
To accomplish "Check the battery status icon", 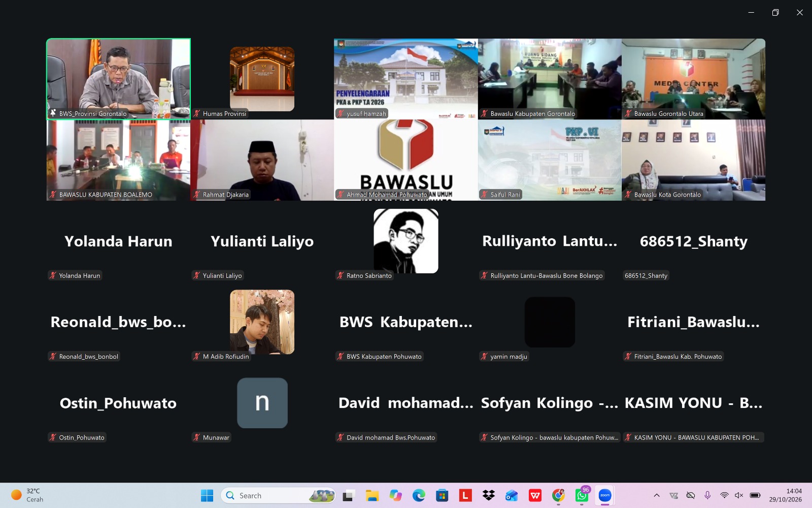I will [755, 495].
